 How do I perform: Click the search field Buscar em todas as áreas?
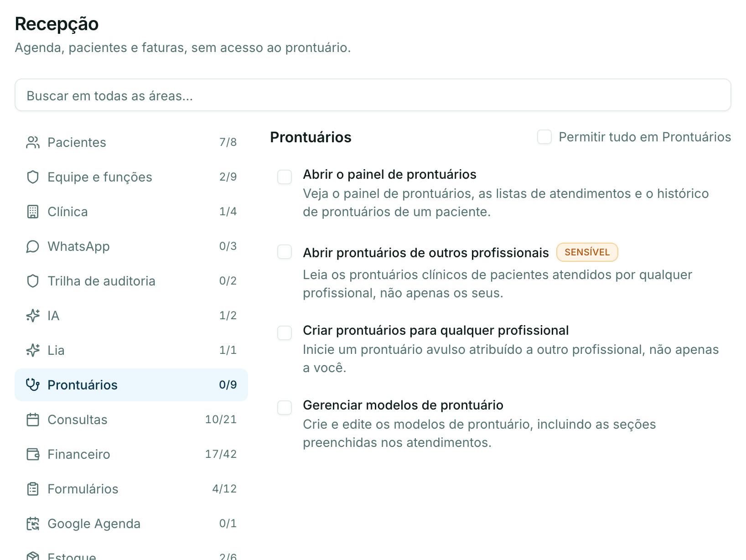(373, 95)
